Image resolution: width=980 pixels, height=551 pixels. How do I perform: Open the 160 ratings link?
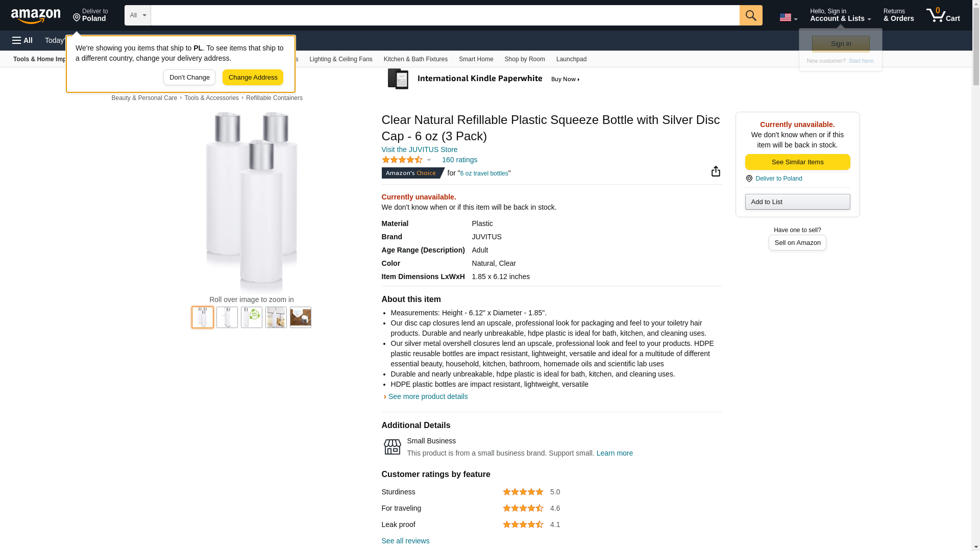tap(459, 160)
